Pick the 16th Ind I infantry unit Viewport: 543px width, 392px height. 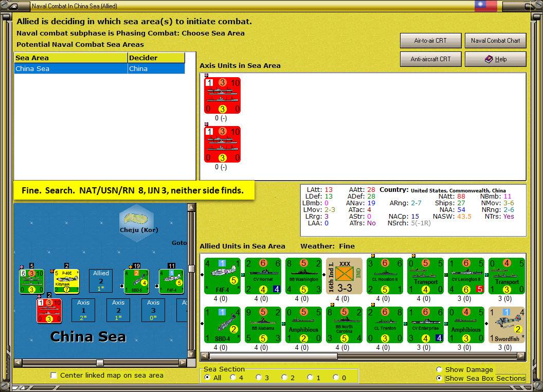[344, 276]
